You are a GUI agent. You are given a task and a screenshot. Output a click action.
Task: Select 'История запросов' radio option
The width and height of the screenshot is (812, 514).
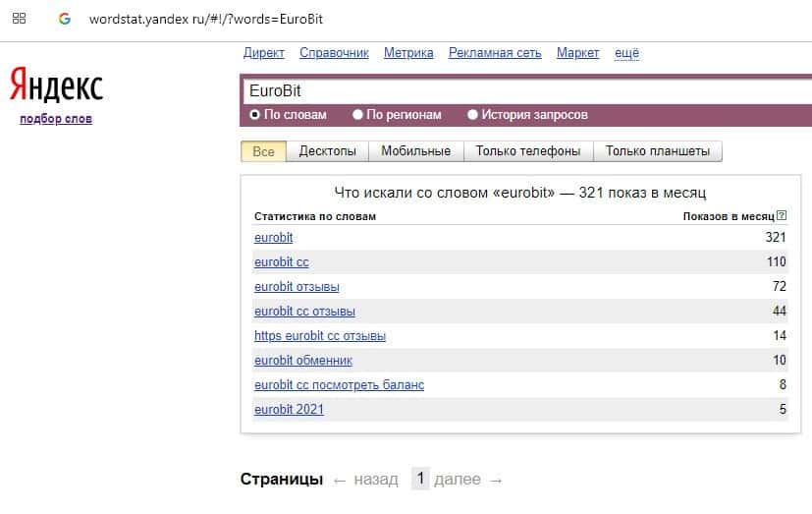coord(472,115)
